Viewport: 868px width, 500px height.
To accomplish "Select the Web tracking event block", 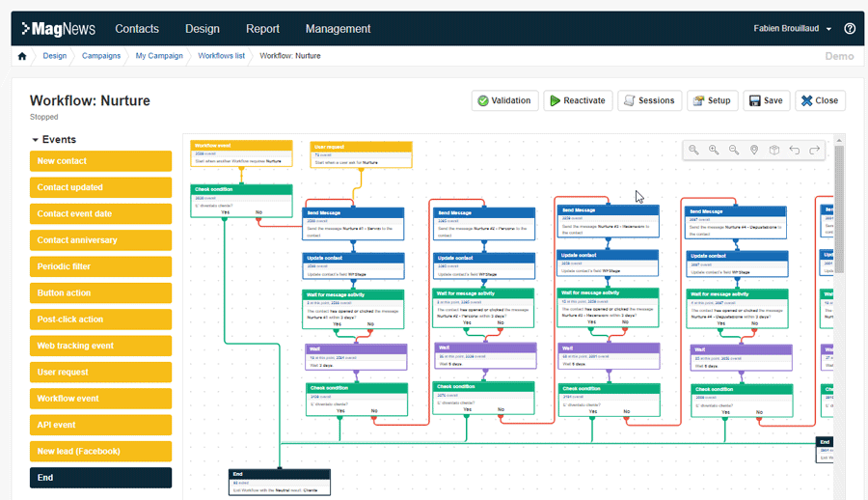I will [x=100, y=346].
